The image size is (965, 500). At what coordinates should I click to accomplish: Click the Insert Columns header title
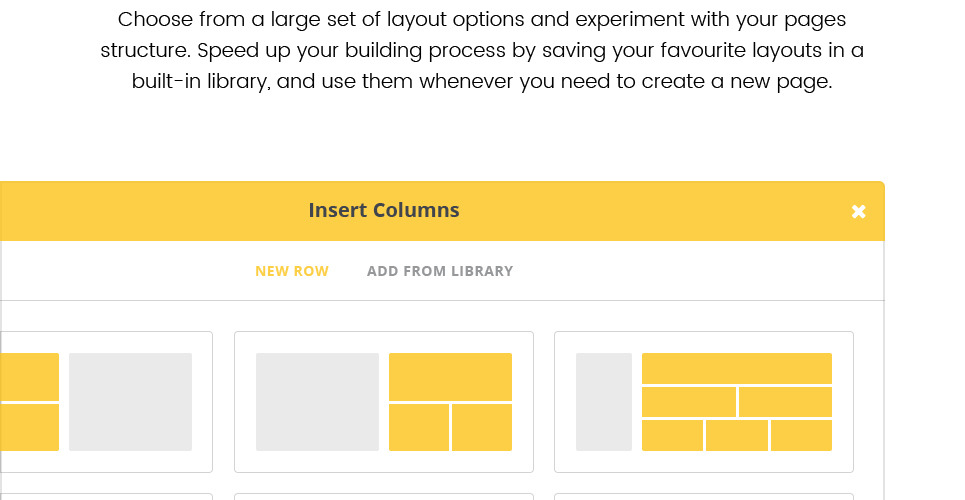pyautogui.click(x=384, y=210)
